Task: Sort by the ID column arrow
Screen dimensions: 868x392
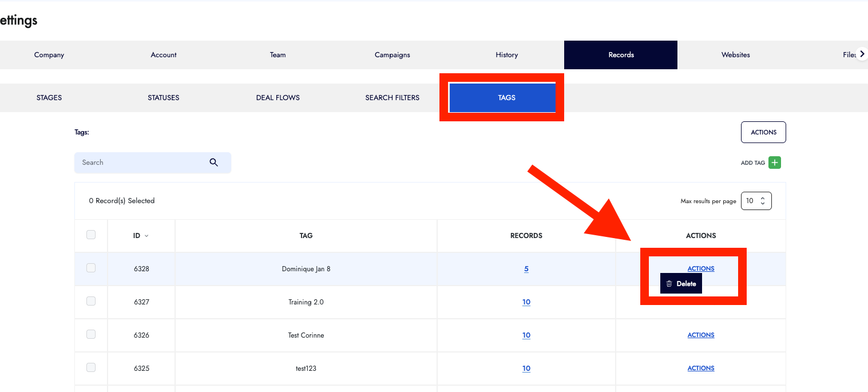Action: (x=146, y=236)
